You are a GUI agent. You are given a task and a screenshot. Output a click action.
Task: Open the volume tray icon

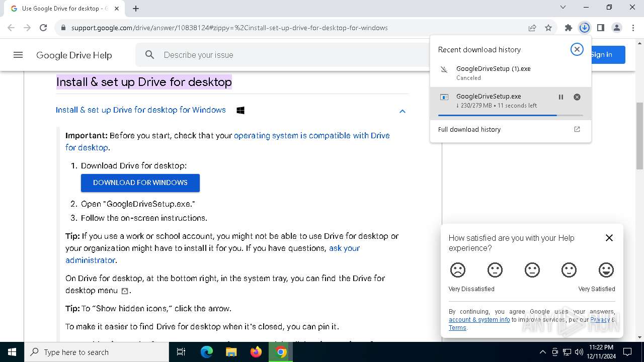coord(579,352)
